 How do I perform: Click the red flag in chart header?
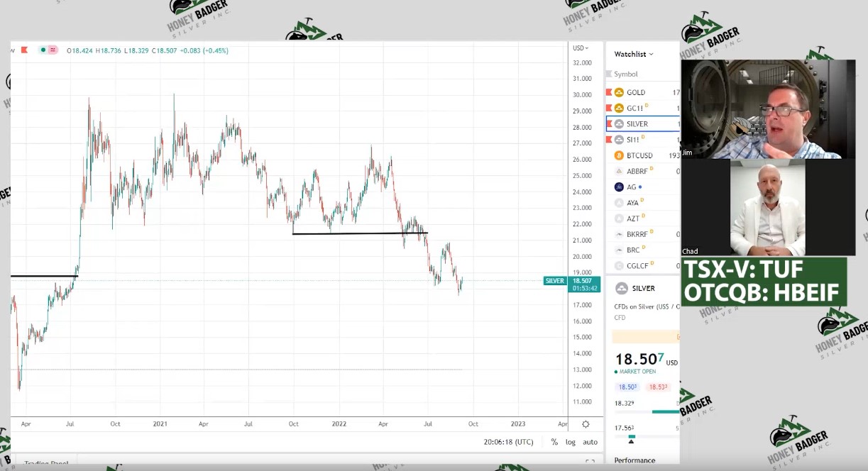[25, 50]
